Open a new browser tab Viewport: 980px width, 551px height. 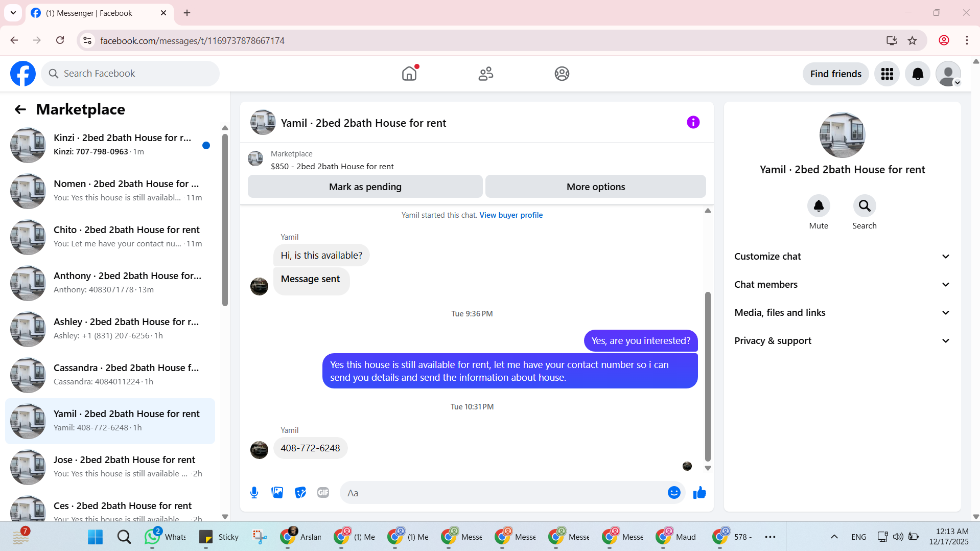coord(187,13)
